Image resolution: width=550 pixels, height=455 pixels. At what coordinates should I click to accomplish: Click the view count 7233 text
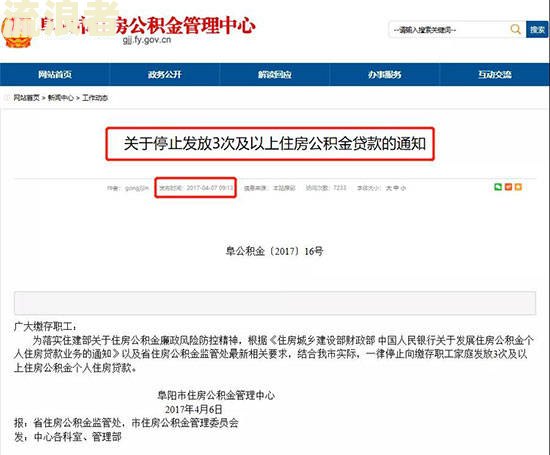(x=326, y=188)
